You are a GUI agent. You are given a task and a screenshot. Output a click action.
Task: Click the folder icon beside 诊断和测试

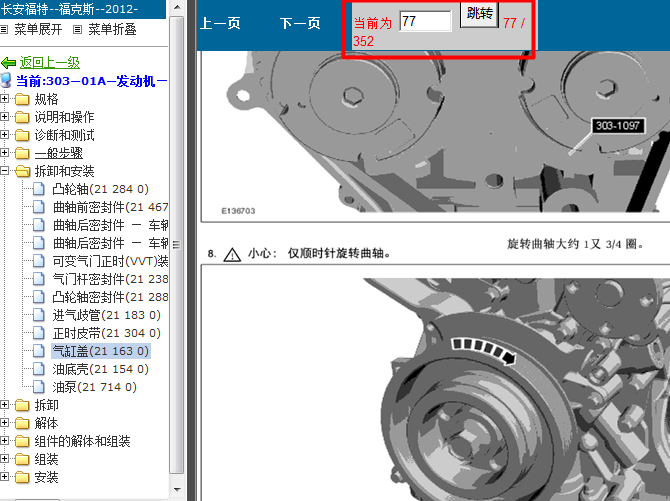tap(22, 135)
